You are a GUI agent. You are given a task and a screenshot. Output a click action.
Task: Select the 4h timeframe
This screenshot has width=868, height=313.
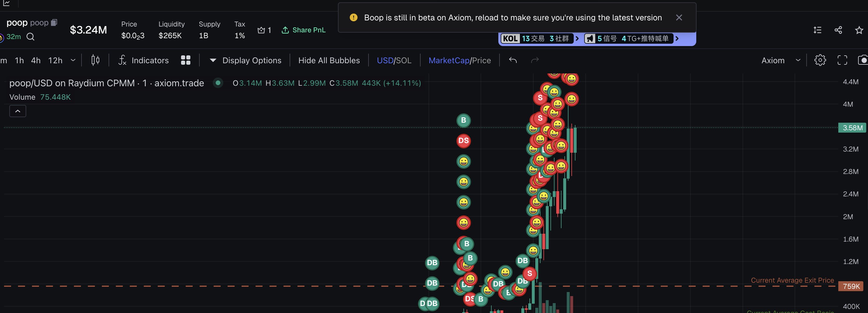tap(36, 60)
